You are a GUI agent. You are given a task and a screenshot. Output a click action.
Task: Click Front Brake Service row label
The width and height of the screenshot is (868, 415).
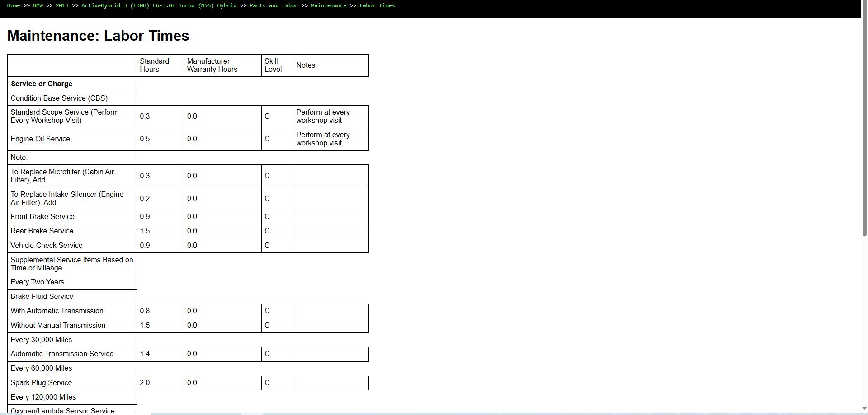(72, 217)
